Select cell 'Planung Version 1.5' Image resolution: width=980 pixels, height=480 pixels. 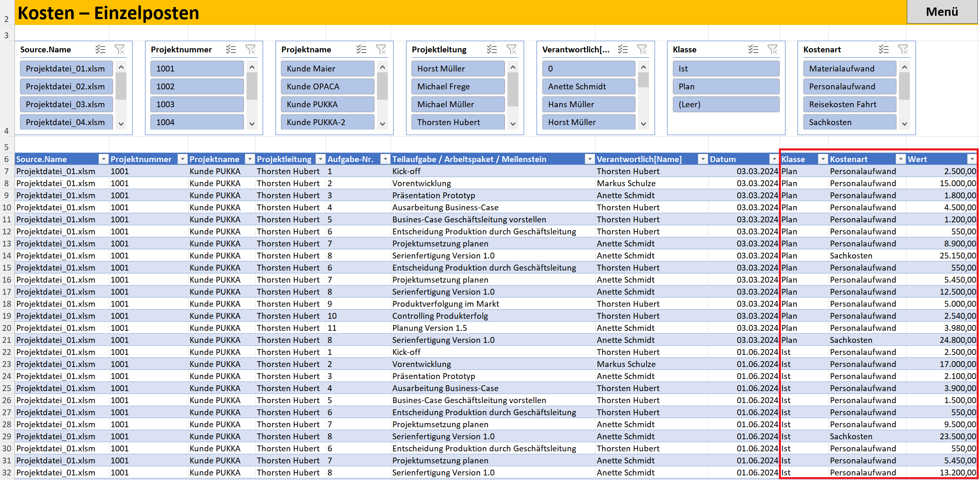tap(493, 328)
